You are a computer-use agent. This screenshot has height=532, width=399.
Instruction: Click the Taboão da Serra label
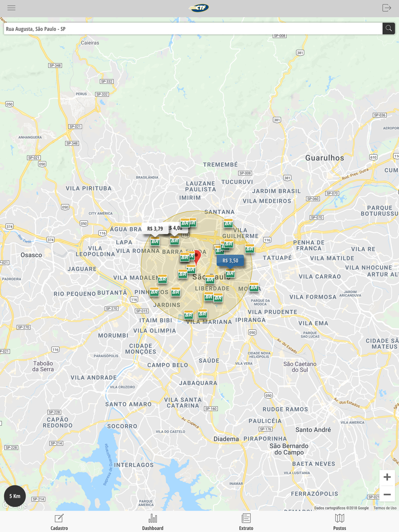(43, 366)
